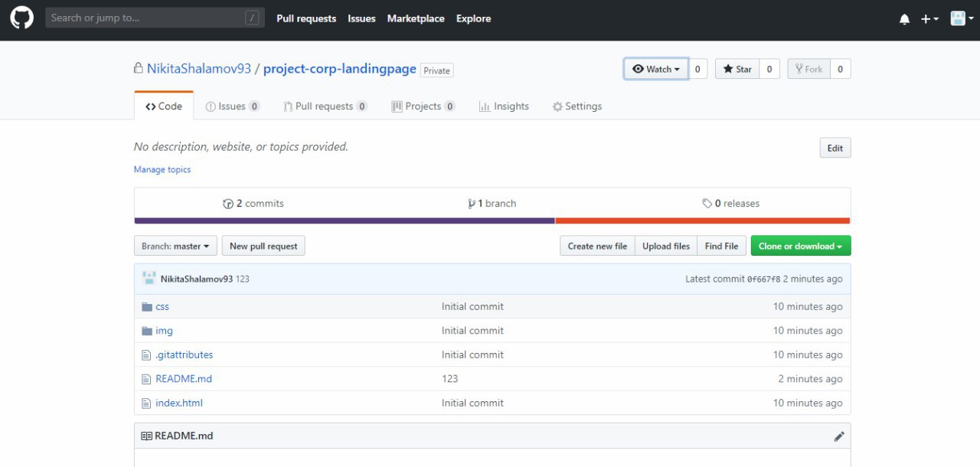
Task: Open the NikitaShalamov93 owner link
Action: coord(199,69)
